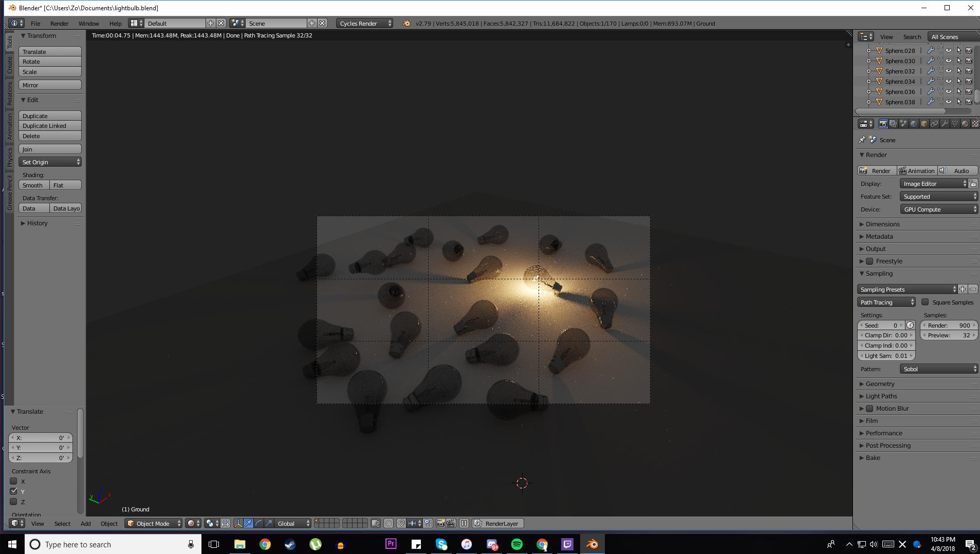Open the Constraints properties tab (chain icon)
The width and height of the screenshot is (980, 554).
click(934, 124)
